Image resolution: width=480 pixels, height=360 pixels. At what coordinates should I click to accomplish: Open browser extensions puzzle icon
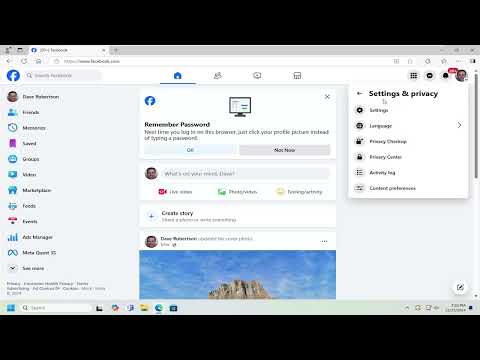tap(428, 61)
